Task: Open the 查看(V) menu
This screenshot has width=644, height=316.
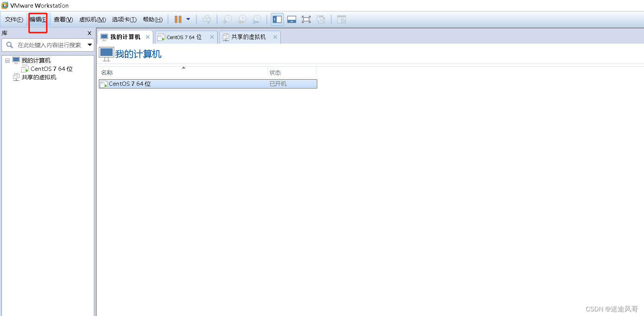Action: pyautogui.click(x=63, y=20)
